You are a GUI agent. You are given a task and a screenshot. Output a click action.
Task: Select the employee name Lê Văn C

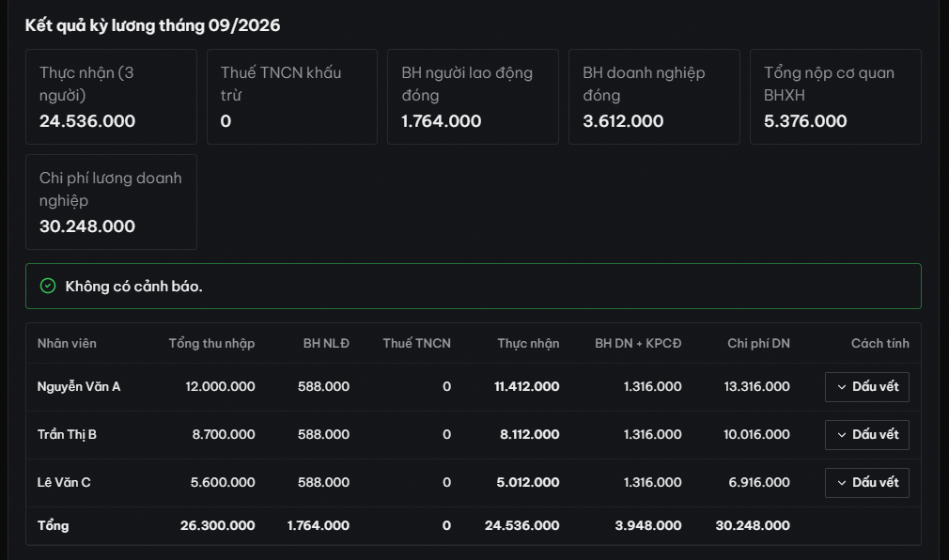click(x=64, y=482)
